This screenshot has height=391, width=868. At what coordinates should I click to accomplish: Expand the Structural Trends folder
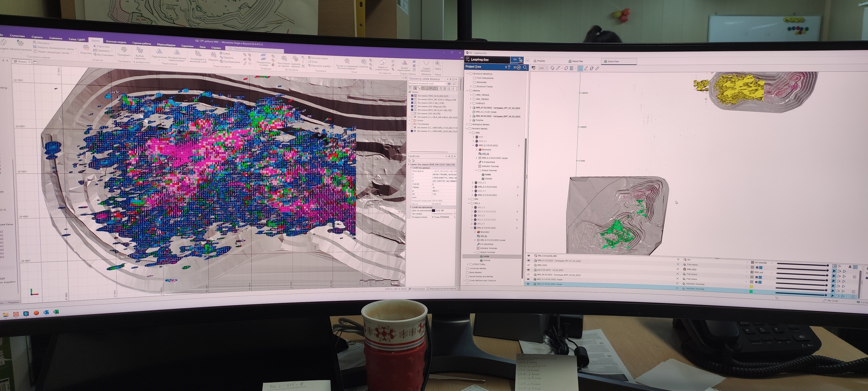(x=471, y=87)
